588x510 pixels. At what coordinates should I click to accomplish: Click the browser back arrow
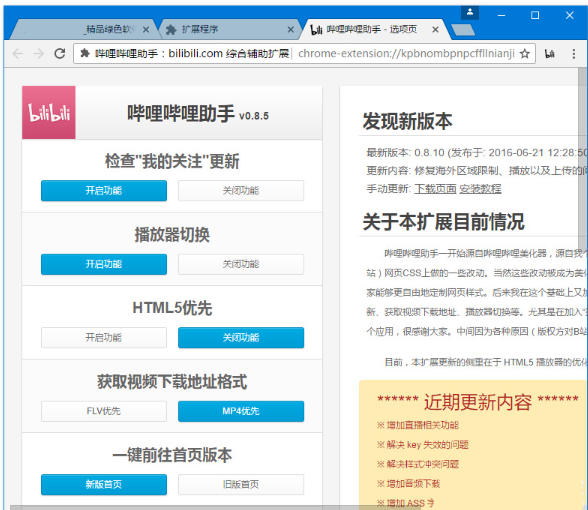coord(18,54)
